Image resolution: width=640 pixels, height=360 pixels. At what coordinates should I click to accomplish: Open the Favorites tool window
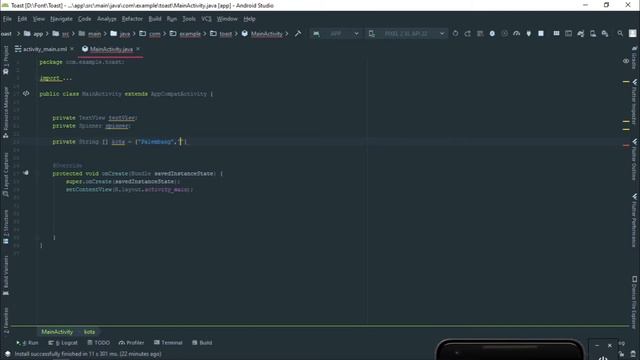(6, 320)
